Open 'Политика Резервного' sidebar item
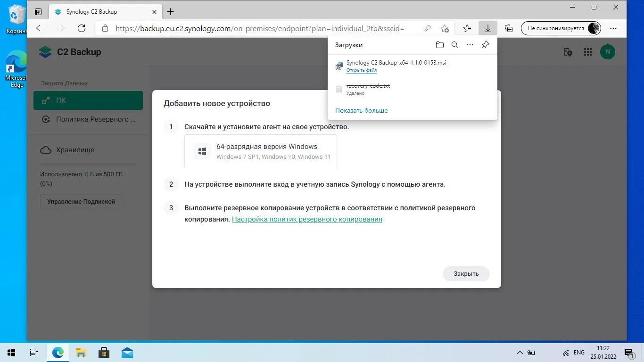Viewport: 644px width, 362px height. pyautogui.click(x=88, y=119)
